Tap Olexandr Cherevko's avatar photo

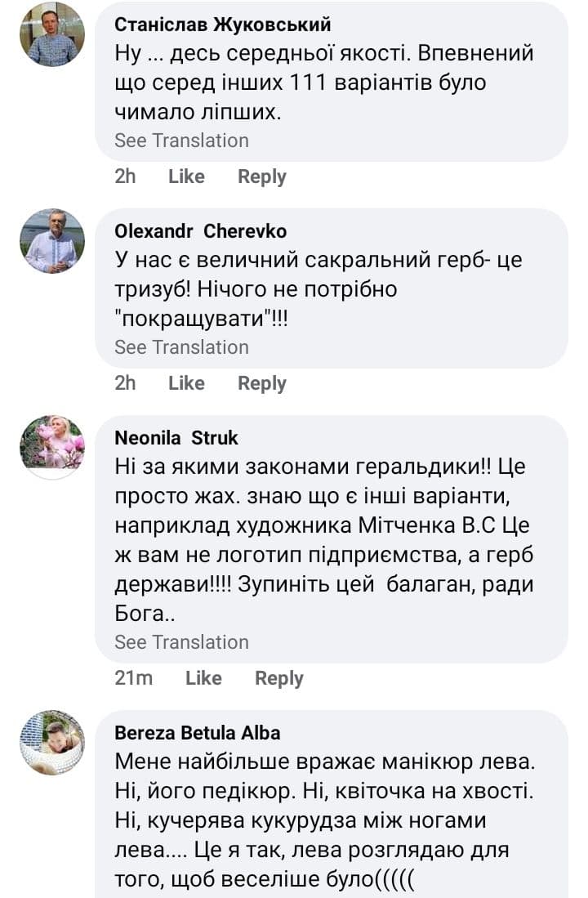(x=52, y=241)
